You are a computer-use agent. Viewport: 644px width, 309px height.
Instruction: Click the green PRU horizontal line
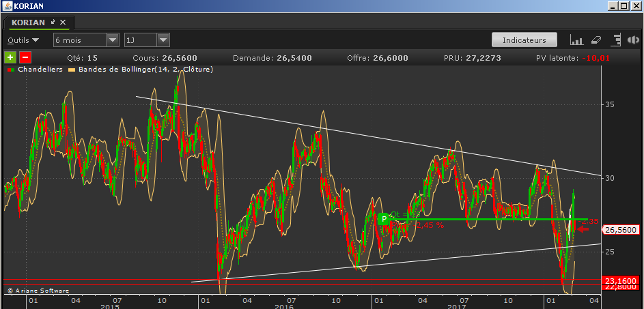[x=488, y=219]
